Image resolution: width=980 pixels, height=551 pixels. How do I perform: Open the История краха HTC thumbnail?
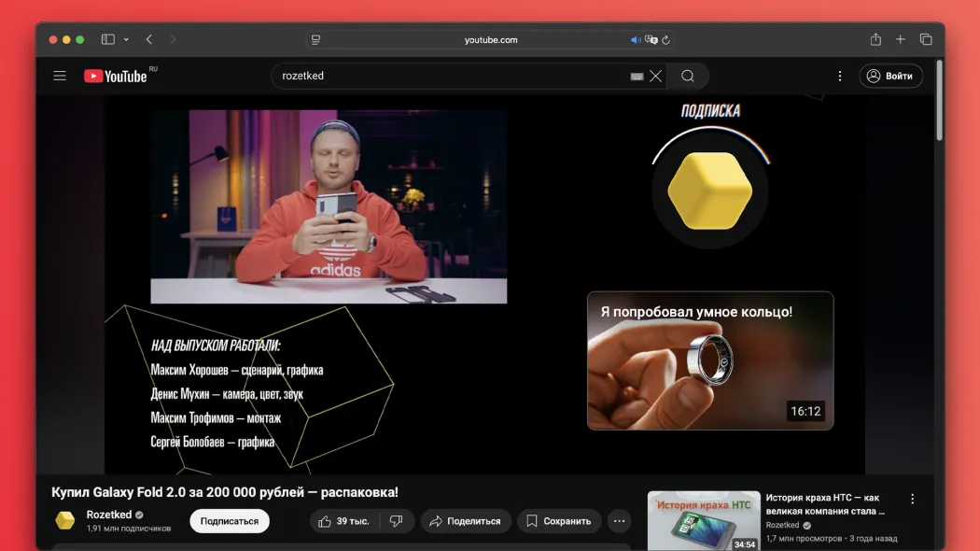[704, 520]
